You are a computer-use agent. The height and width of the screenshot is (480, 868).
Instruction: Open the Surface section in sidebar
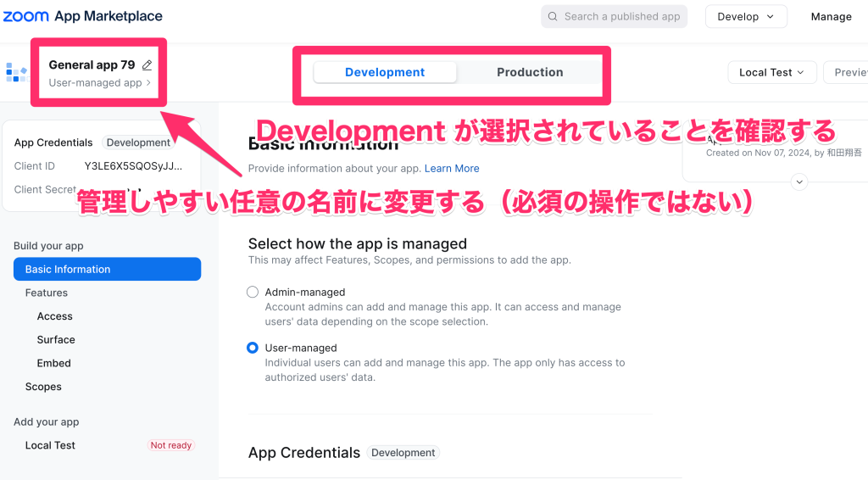[56, 339]
